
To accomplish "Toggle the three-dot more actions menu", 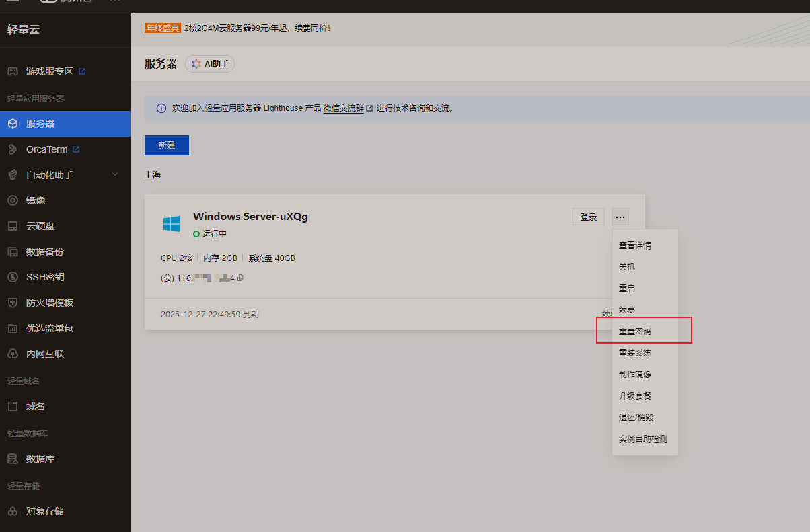I will tap(620, 217).
